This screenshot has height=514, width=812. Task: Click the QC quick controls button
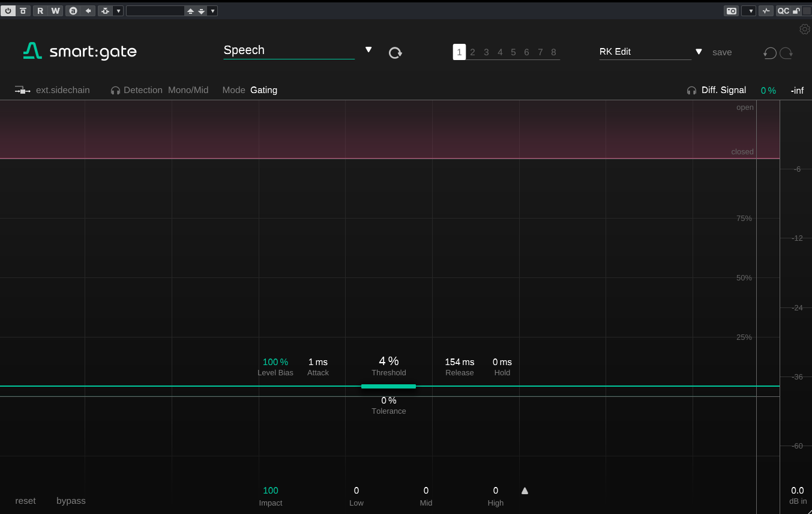point(783,11)
